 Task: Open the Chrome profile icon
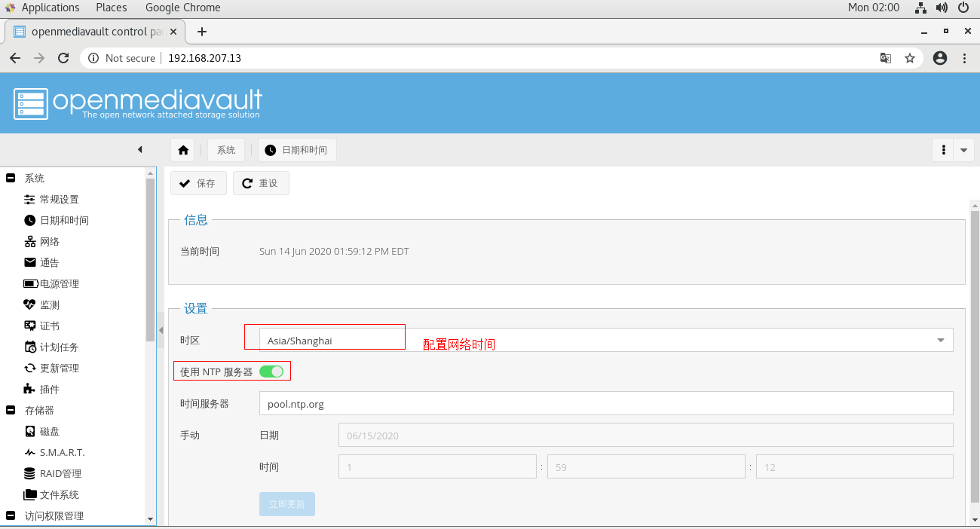click(x=939, y=58)
